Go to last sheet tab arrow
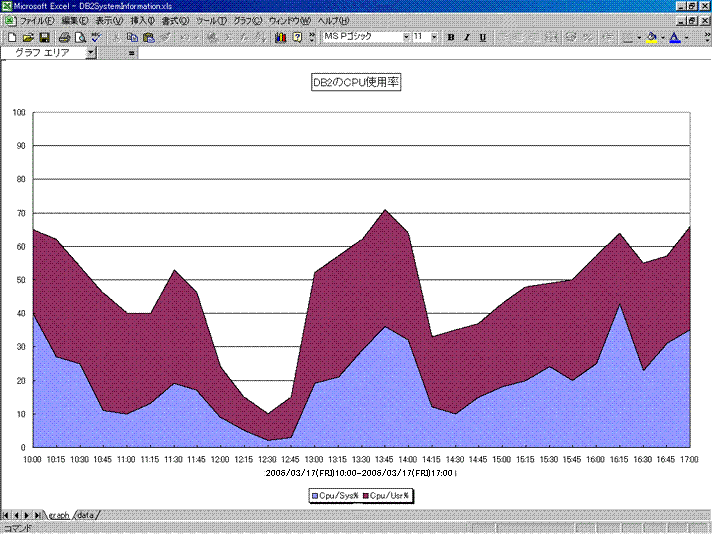The width and height of the screenshot is (712, 534). point(37,515)
